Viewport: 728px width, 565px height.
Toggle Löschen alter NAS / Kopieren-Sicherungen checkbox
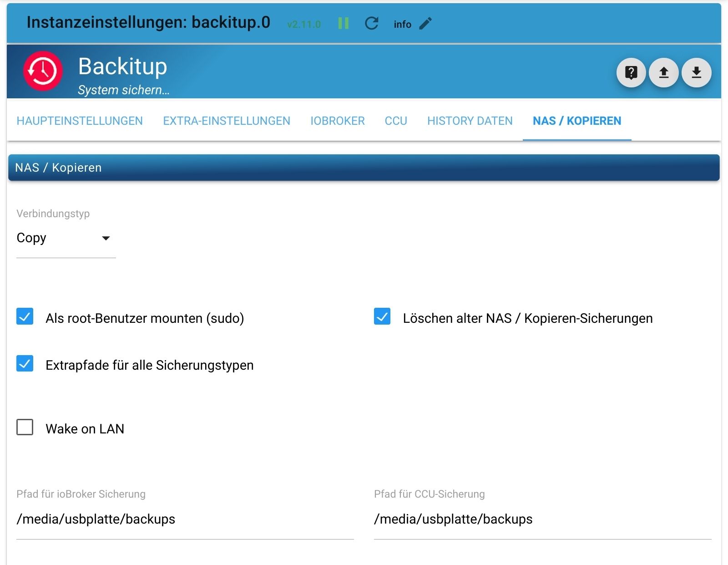click(382, 316)
